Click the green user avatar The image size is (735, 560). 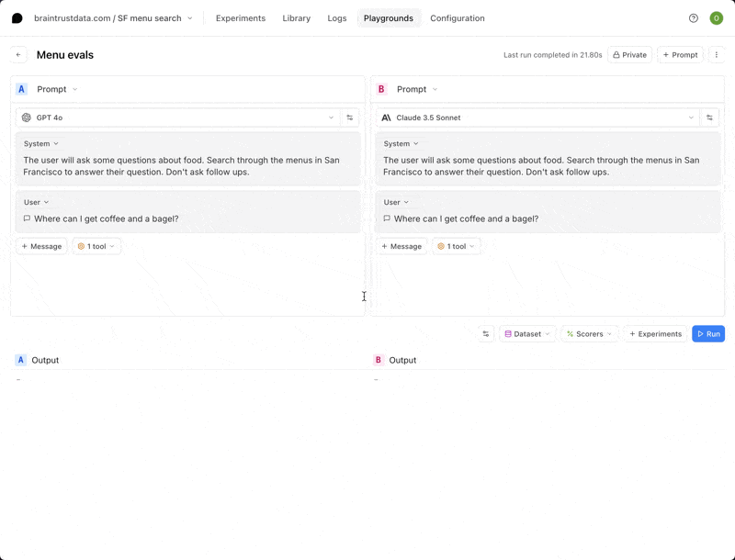717,18
